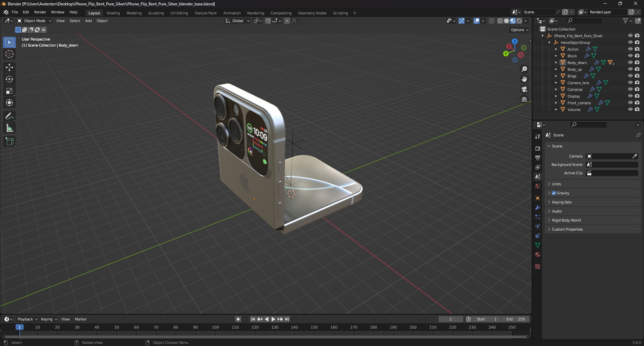Open Tool properties tab
The image size is (644, 346).
click(x=538, y=136)
